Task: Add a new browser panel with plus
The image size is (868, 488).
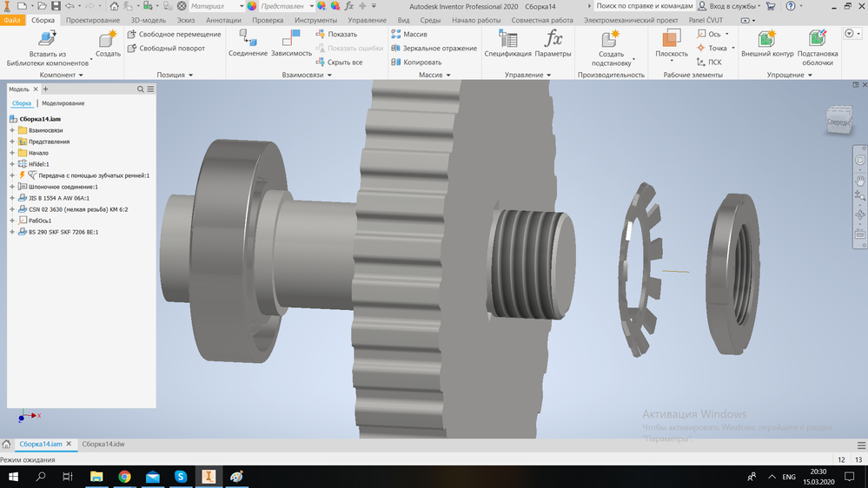Action: click(45, 89)
